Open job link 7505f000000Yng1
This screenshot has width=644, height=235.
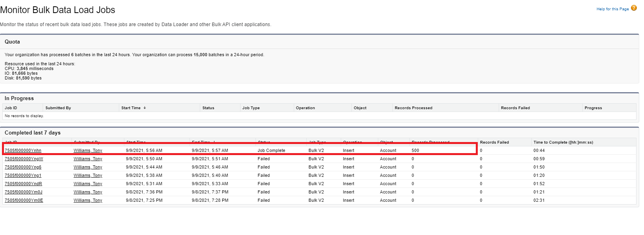pos(23,175)
